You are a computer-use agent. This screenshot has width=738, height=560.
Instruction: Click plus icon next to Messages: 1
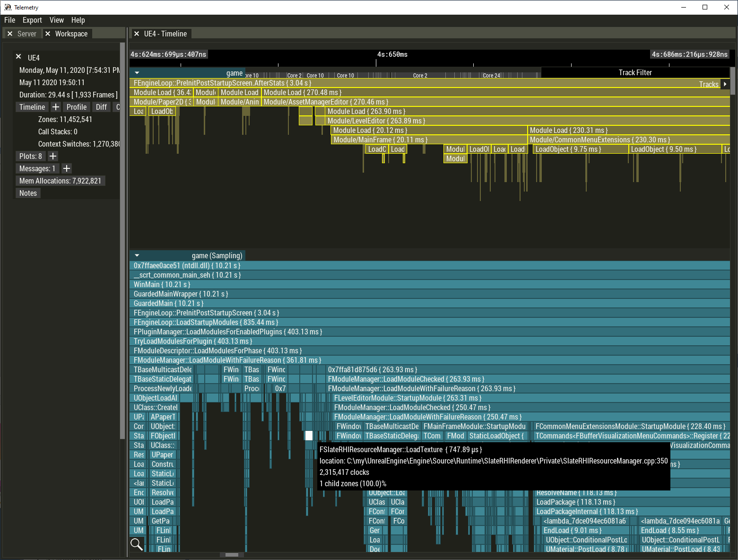coord(67,169)
